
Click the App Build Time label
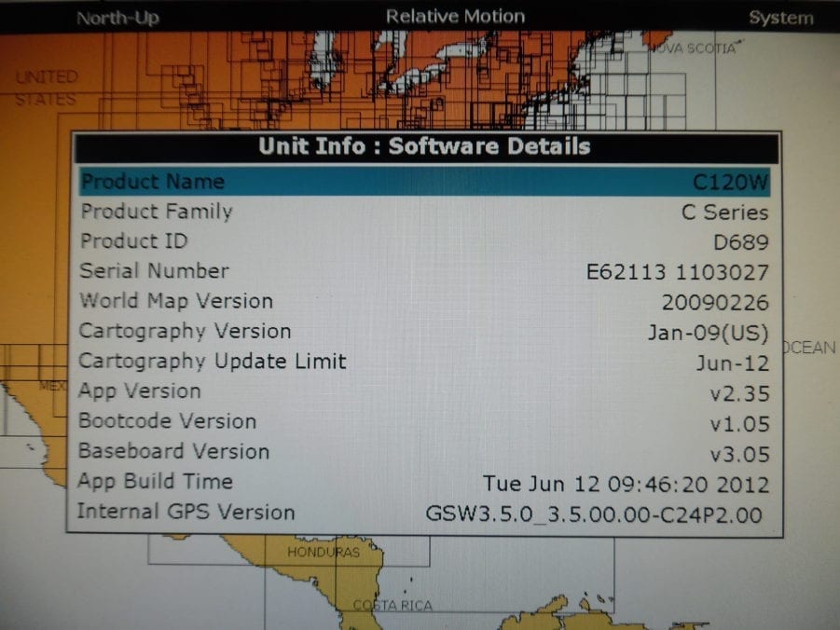[155, 481]
